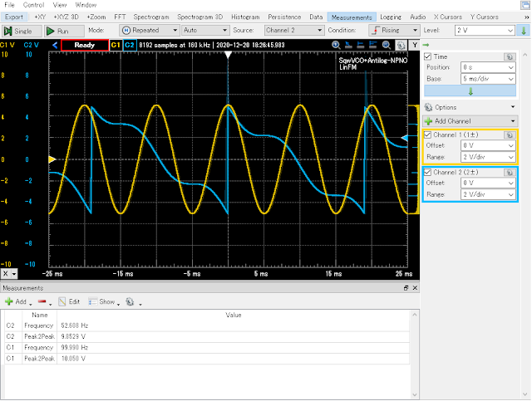
Task: Open the Auto trigger mode dropdown
Action: click(x=205, y=30)
